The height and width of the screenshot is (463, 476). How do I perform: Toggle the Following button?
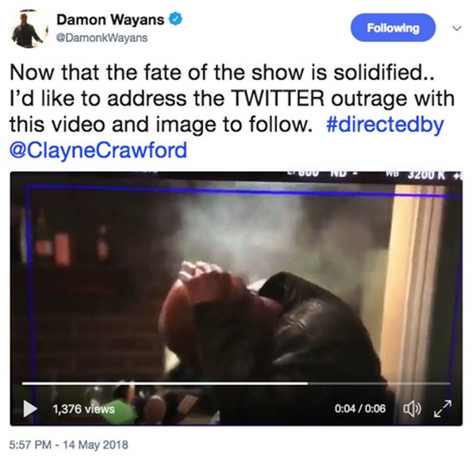393,28
